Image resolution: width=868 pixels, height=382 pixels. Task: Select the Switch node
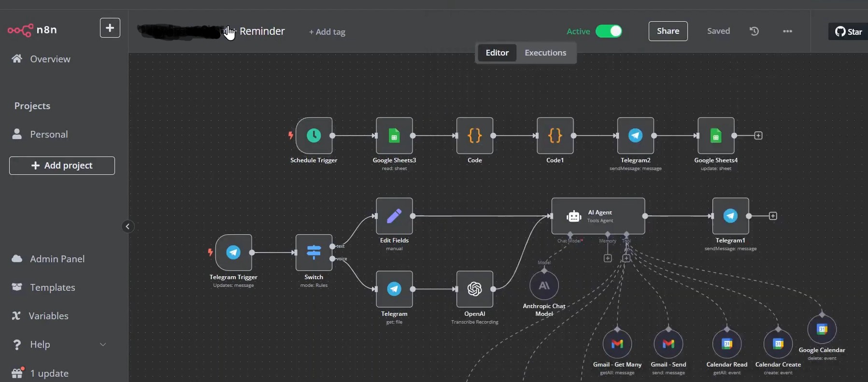coord(313,252)
